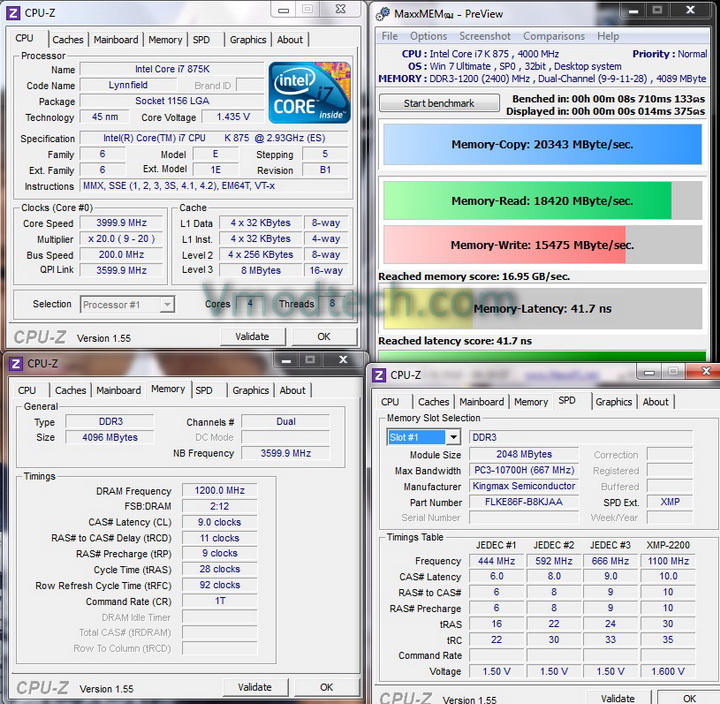
Task: Select Caches tab in the CPU-Z SPD window
Action: 433,402
